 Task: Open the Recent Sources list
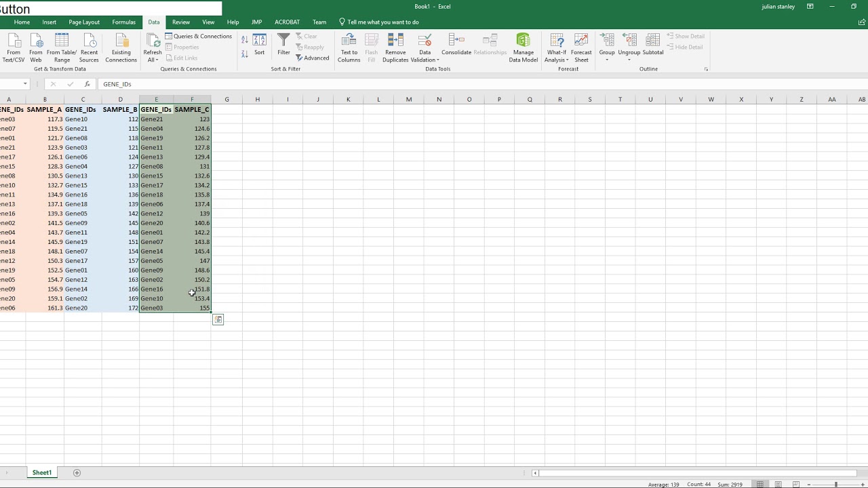click(x=89, y=47)
